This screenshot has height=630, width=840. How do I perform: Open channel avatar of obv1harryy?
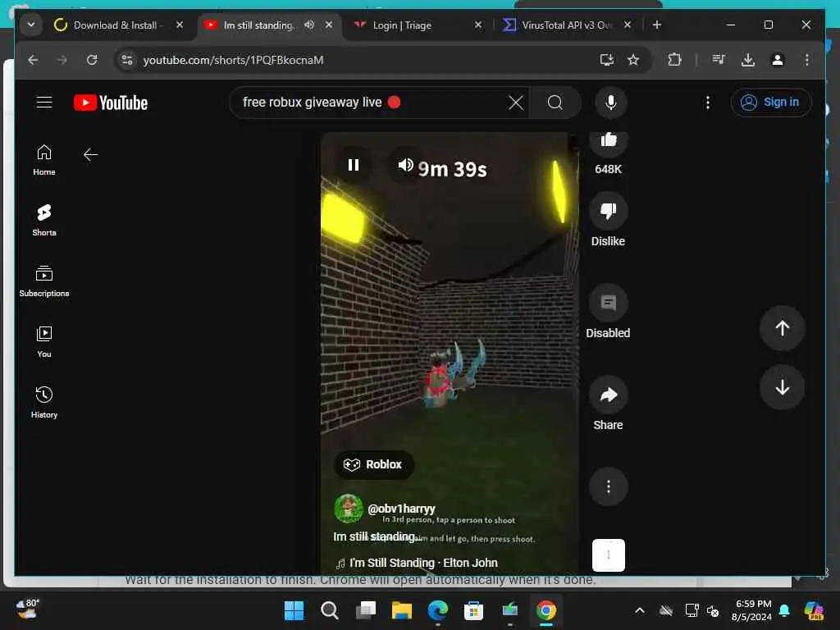tap(348, 509)
